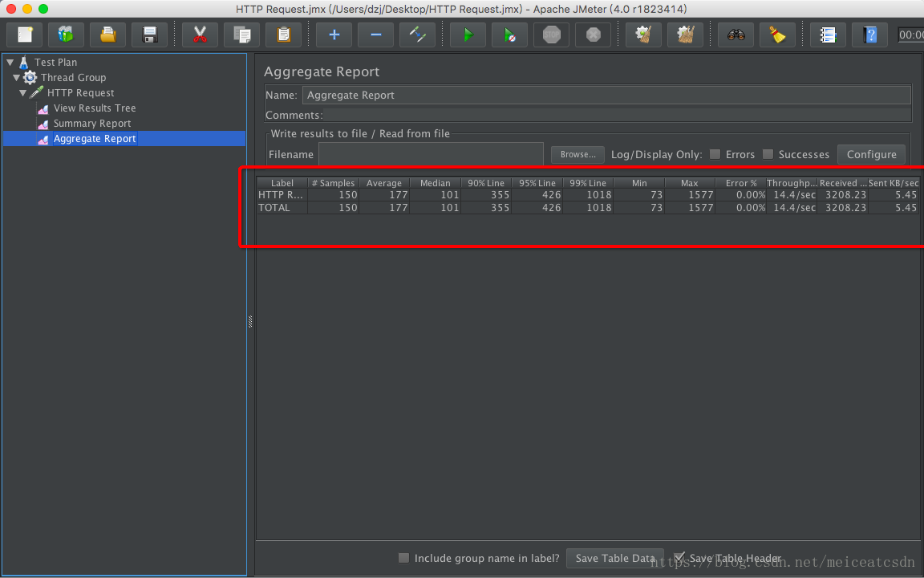Click the Filename input field
The image size is (924, 578).
point(431,154)
